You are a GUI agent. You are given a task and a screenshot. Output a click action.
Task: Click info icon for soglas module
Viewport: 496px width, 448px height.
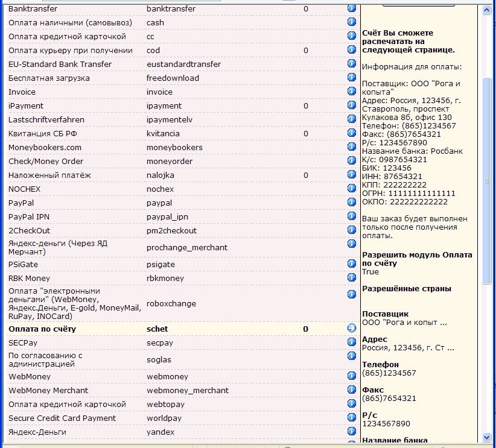[351, 356]
